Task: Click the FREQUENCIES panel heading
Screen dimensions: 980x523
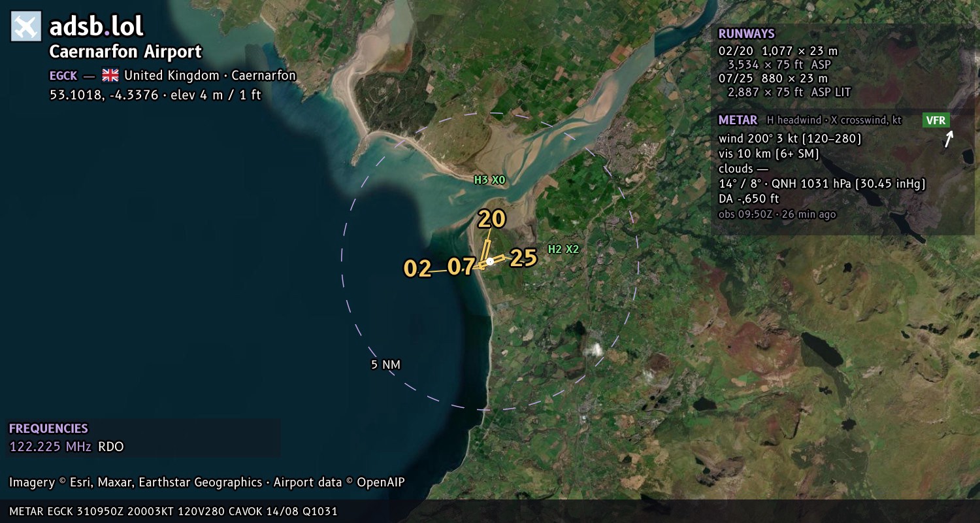Action: tap(48, 429)
